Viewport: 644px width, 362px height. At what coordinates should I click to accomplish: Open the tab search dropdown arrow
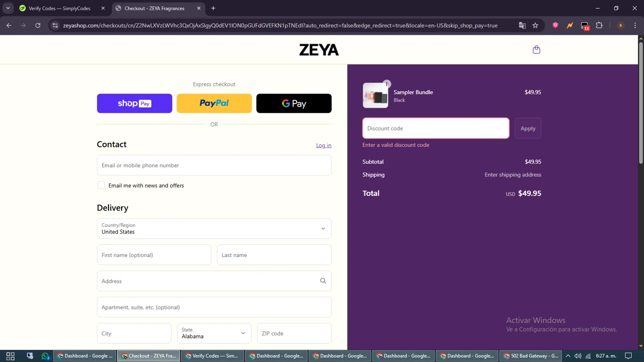click(8, 8)
